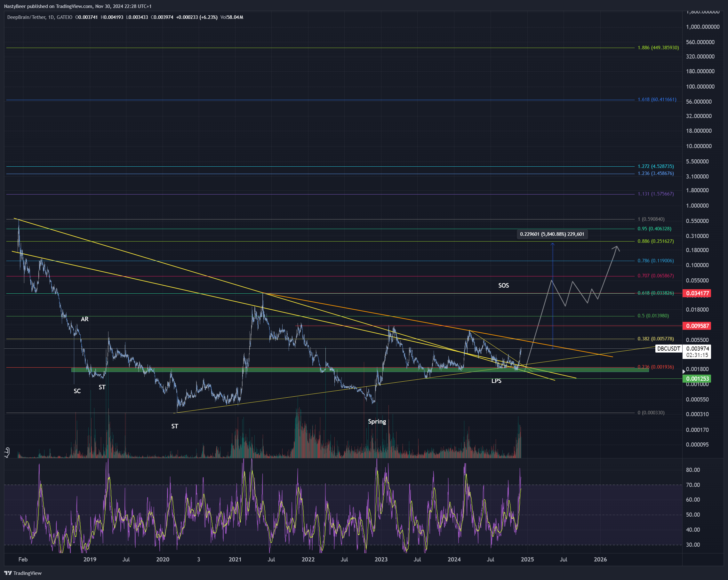Click the 2025 label on time axis
The height and width of the screenshot is (580, 728).
(527, 560)
